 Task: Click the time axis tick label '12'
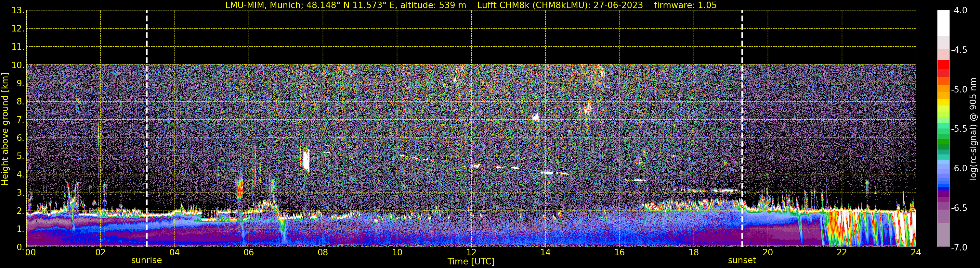click(471, 252)
